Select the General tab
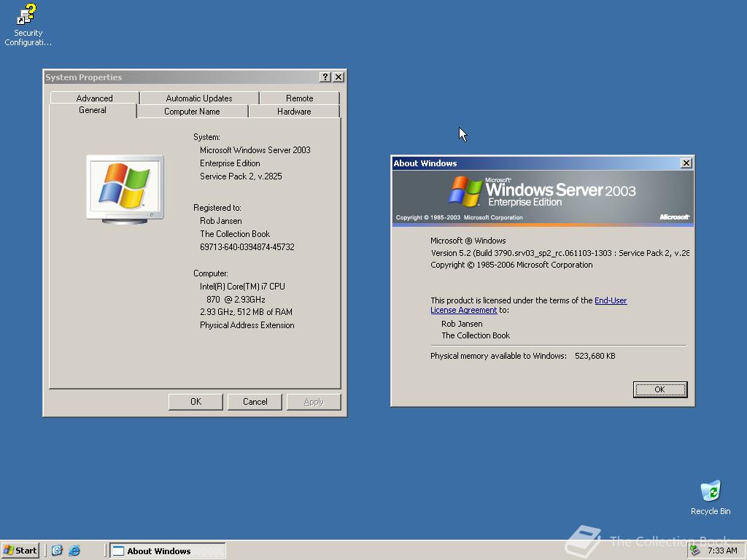Viewport: 747px width, 560px height. (x=93, y=110)
